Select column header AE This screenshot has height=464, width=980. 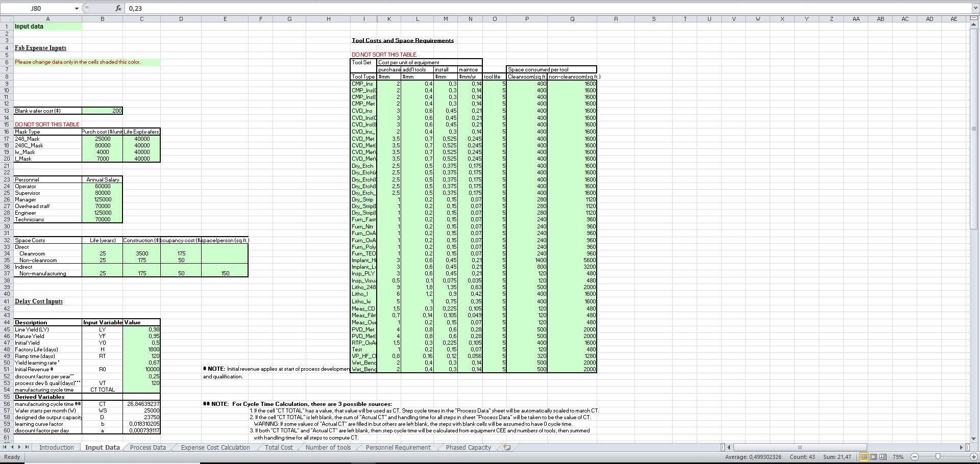coord(953,19)
